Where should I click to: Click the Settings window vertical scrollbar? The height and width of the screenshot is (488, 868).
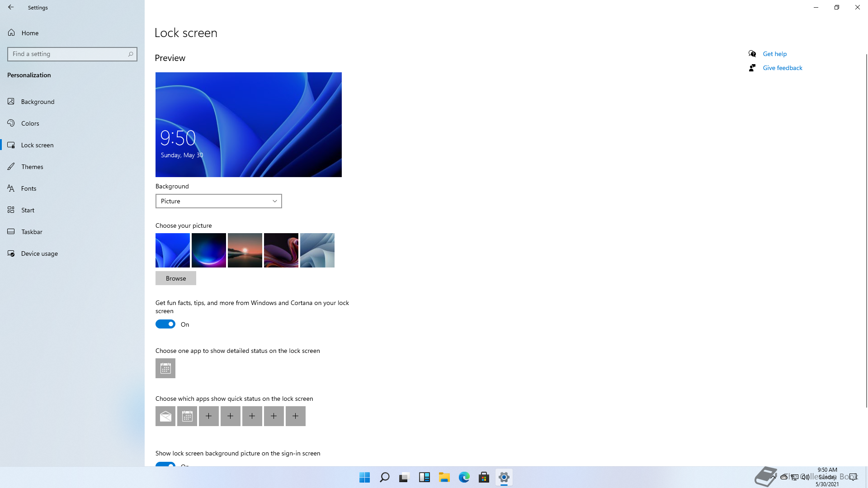866,230
